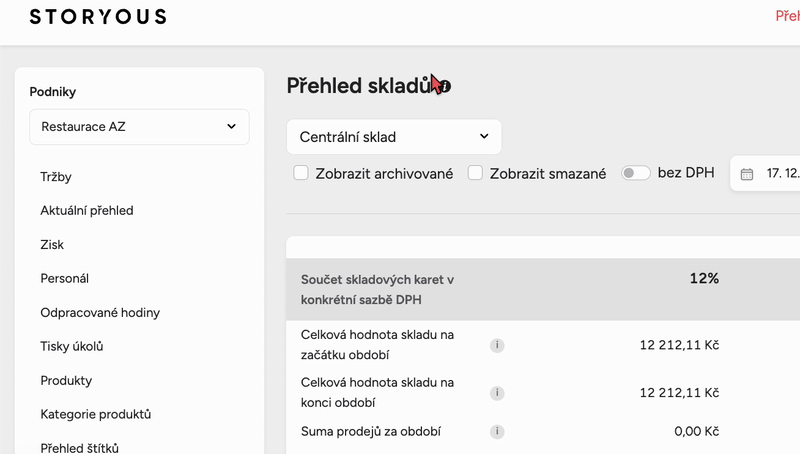
Task: Navigate to Odpracované hodiny
Action: pyautogui.click(x=100, y=312)
